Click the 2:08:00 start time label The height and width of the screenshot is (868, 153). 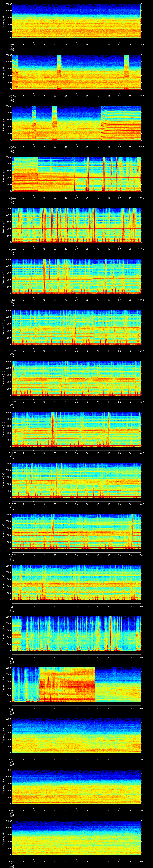click(12, 147)
